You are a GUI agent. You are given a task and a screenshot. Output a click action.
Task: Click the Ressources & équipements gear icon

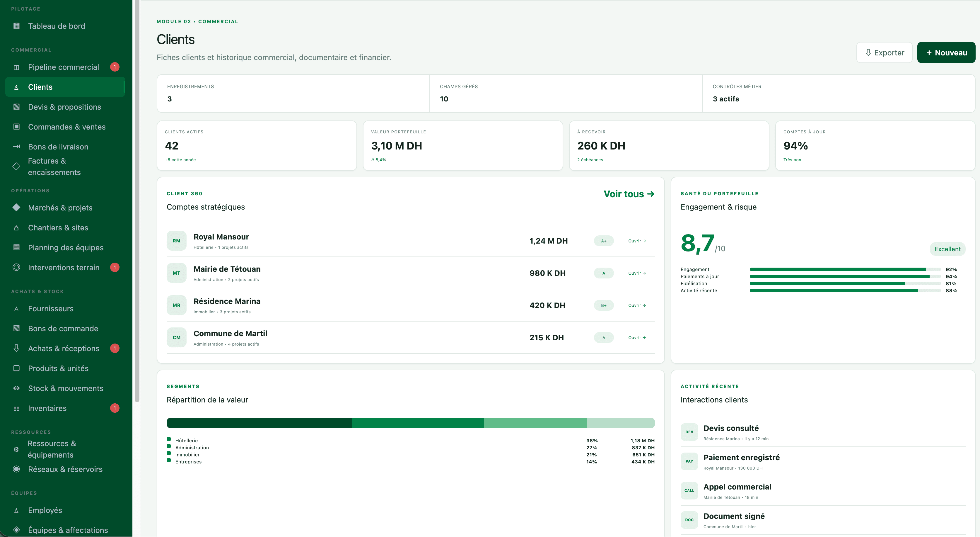coord(16,449)
